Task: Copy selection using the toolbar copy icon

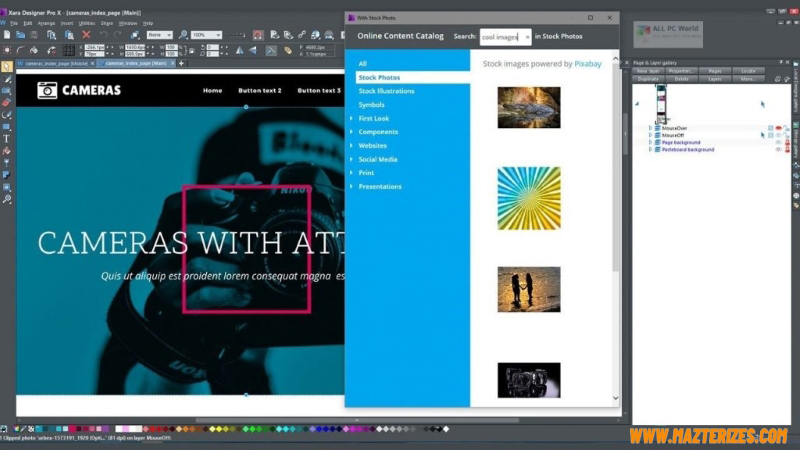Action: point(52,35)
